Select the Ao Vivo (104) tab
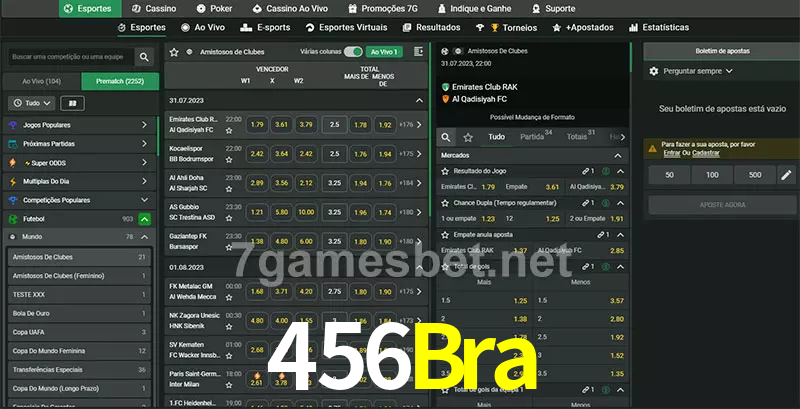Viewport: 800px width, 409px height. [42, 81]
